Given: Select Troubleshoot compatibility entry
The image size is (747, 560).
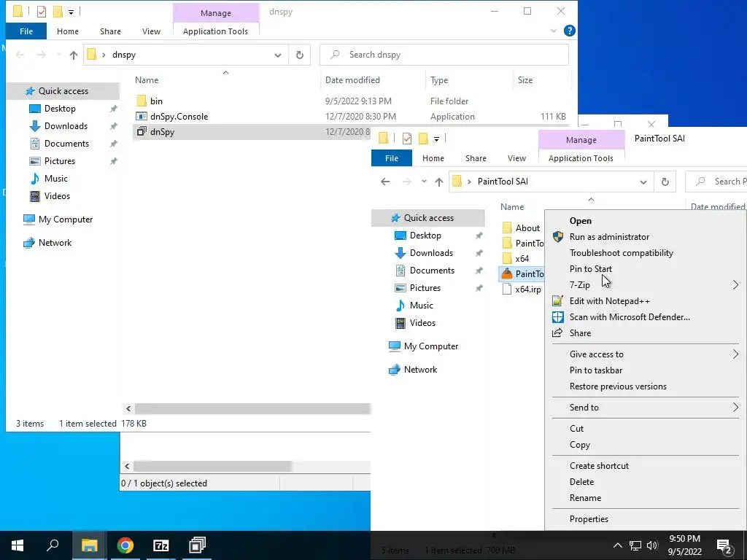Looking at the screenshot, I should (622, 253).
